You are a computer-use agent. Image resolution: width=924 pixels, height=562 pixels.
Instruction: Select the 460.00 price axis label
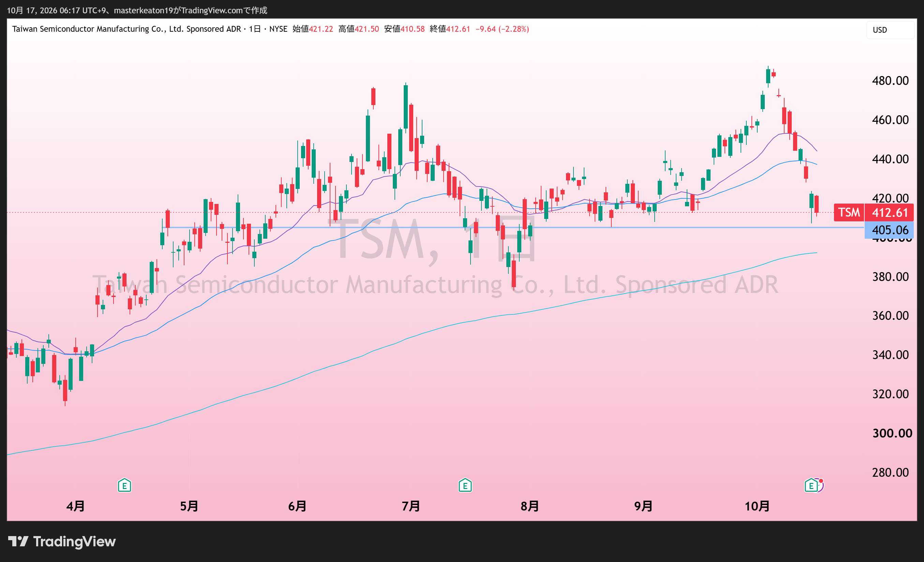tap(890, 120)
